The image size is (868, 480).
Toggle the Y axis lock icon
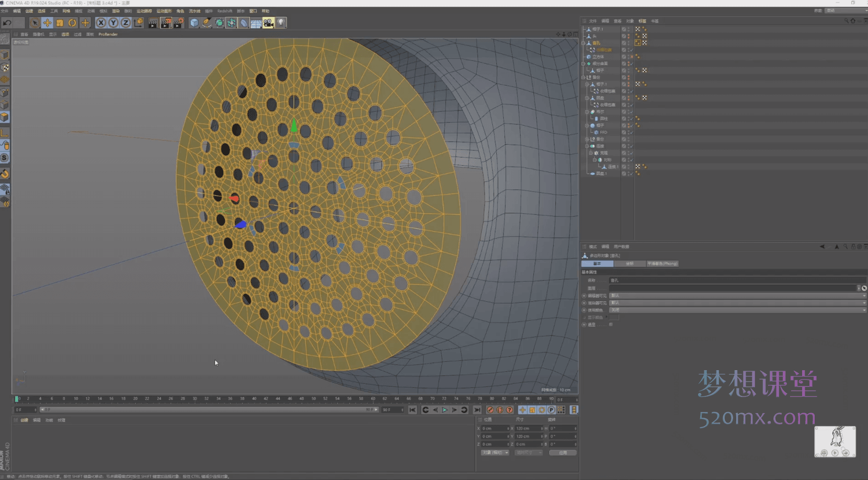[113, 22]
